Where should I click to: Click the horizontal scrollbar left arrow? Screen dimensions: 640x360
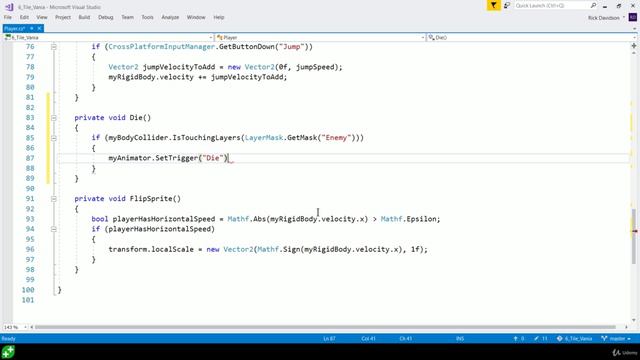(x=32, y=327)
